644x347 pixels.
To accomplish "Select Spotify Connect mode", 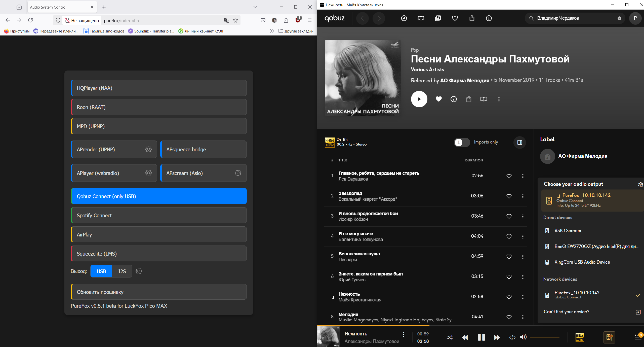I will point(159,215).
